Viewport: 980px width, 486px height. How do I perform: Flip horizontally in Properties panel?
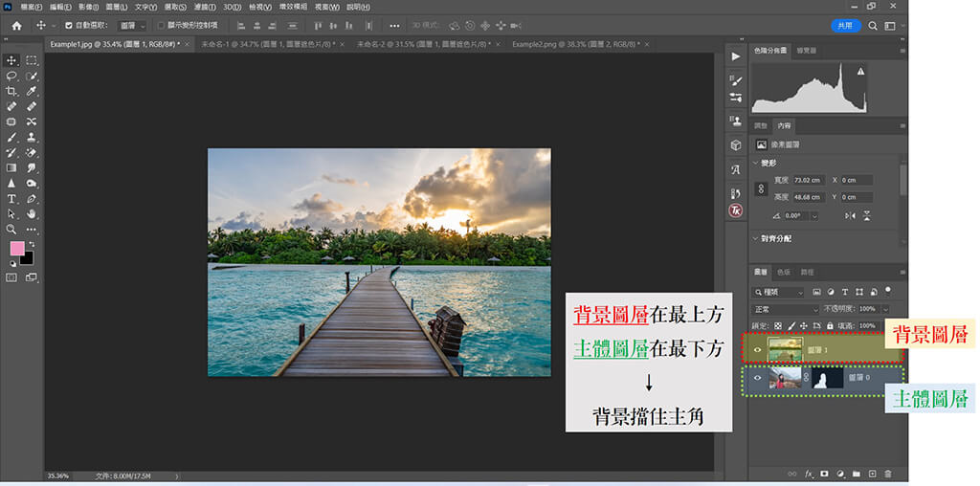(850, 215)
